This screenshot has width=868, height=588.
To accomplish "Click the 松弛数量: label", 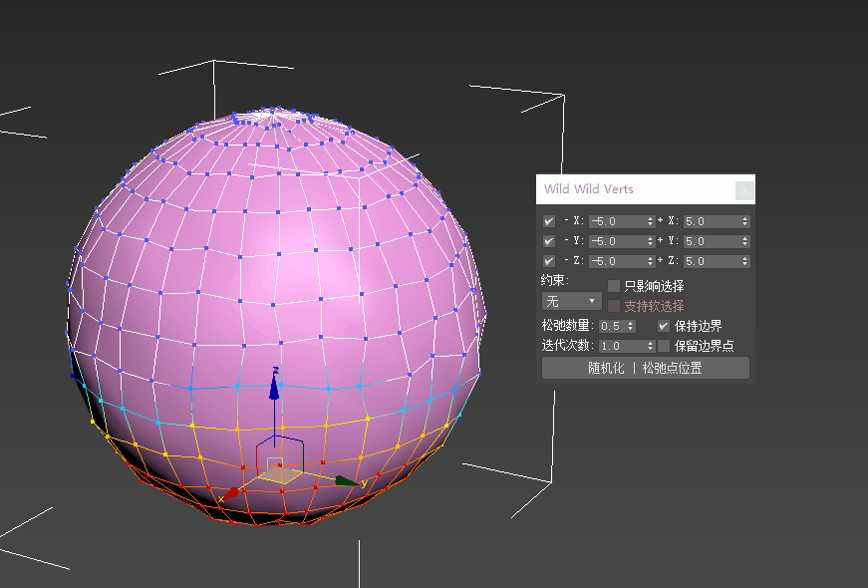I will tap(568, 326).
